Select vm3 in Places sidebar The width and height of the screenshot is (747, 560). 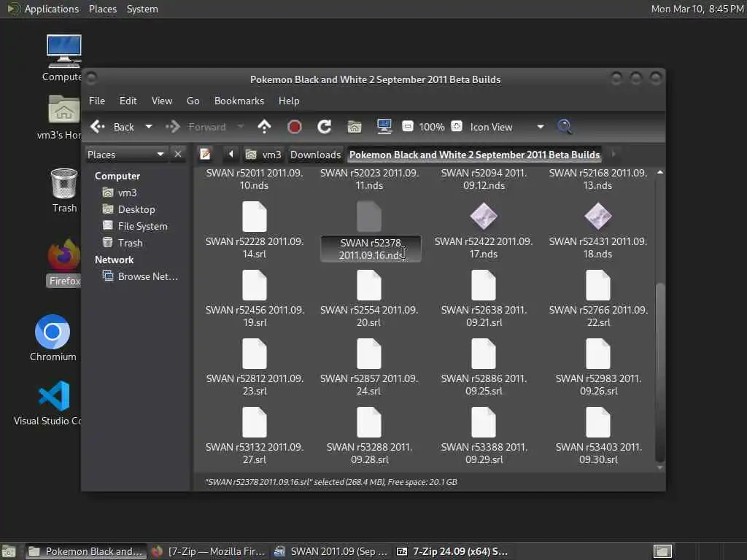[x=127, y=192]
